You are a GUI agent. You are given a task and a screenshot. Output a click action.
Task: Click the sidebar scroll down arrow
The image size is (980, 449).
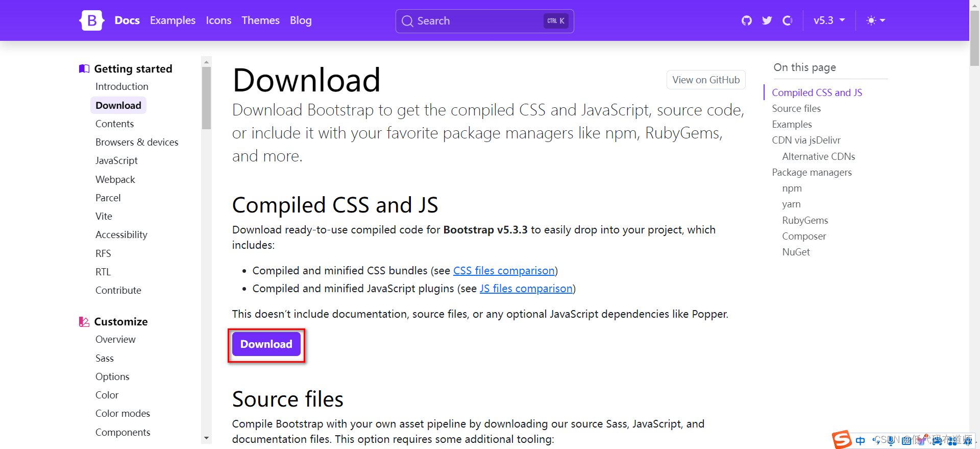[x=206, y=438]
